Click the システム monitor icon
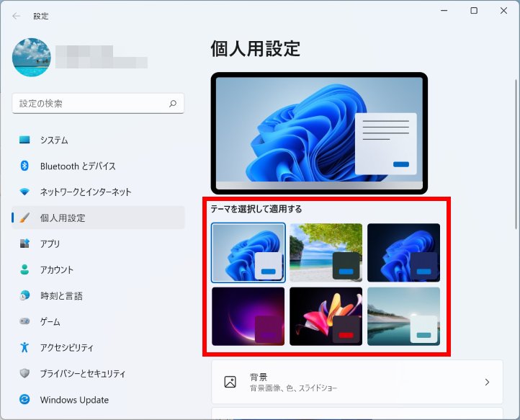 [x=24, y=140]
